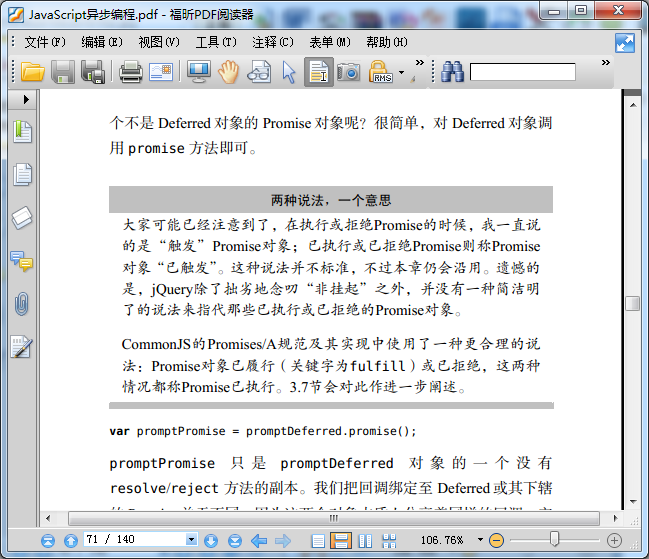This screenshot has width=649, height=559.
Task: Select the Snapshot camera tool
Action: coord(349,72)
